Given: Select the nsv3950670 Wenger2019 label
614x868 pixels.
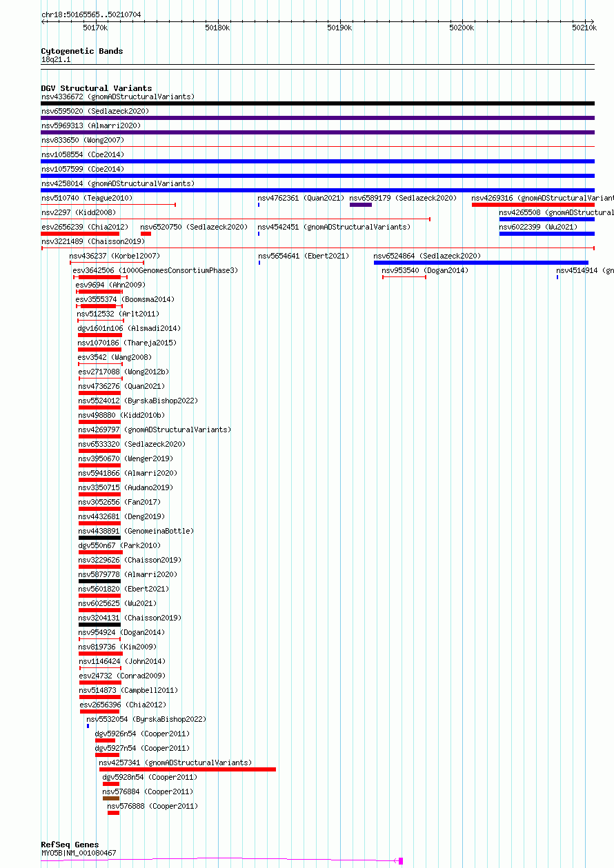Looking at the screenshot, I should [x=126, y=458].
